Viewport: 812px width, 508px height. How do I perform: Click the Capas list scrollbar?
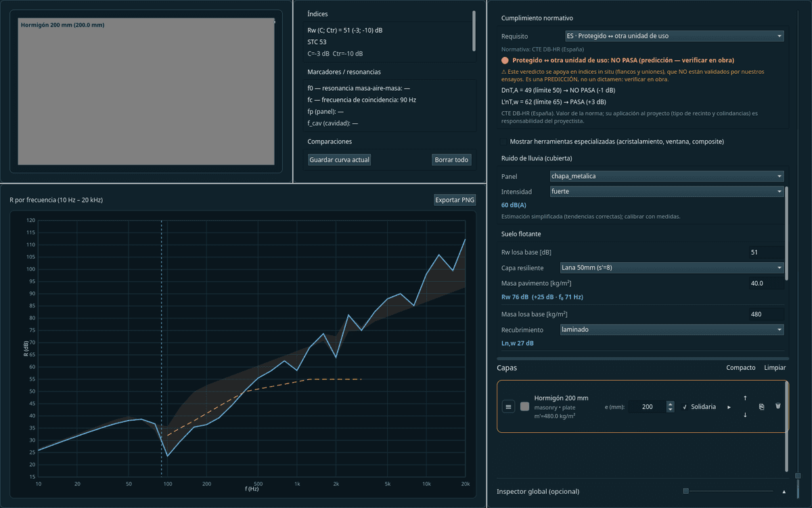click(x=787, y=426)
